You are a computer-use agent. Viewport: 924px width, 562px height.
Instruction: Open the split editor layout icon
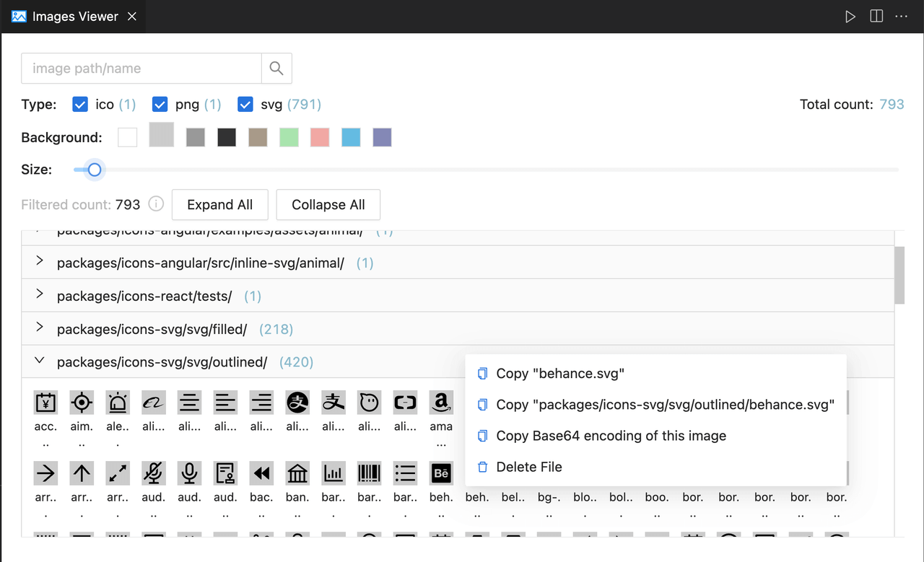(876, 17)
